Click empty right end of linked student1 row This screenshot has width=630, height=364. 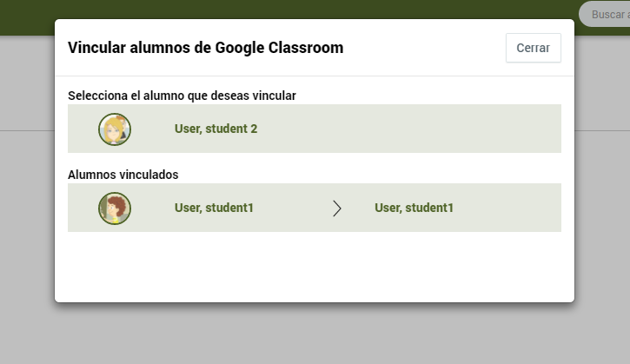510,208
